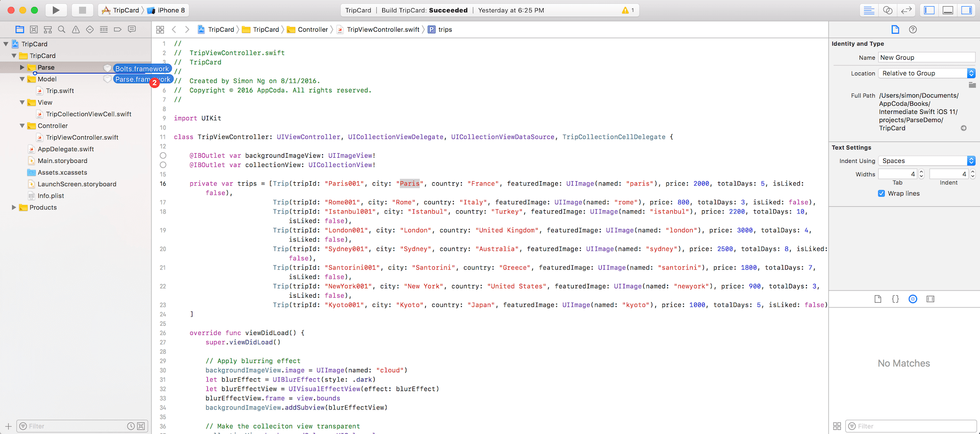Collapse the Controller group

click(x=22, y=126)
